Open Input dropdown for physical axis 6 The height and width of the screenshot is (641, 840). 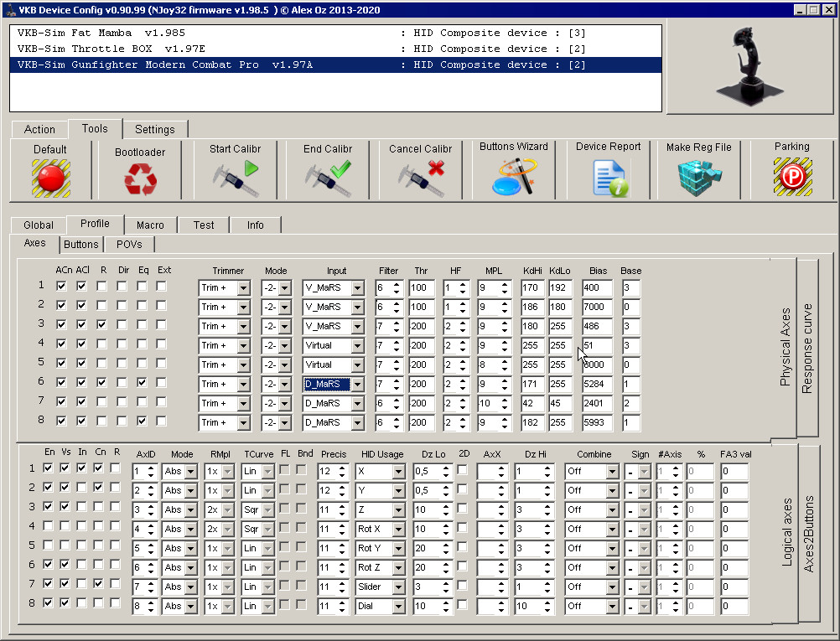coord(357,385)
